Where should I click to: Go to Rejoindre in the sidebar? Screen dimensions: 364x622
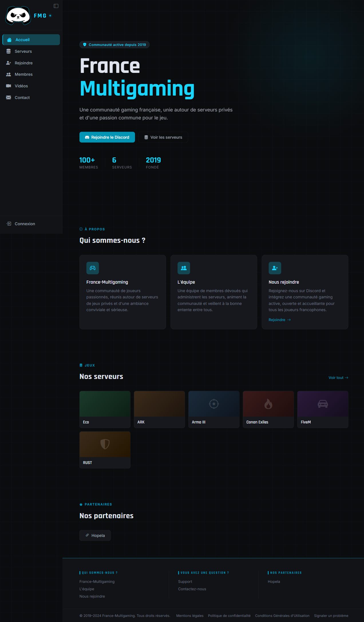click(31, 63)
